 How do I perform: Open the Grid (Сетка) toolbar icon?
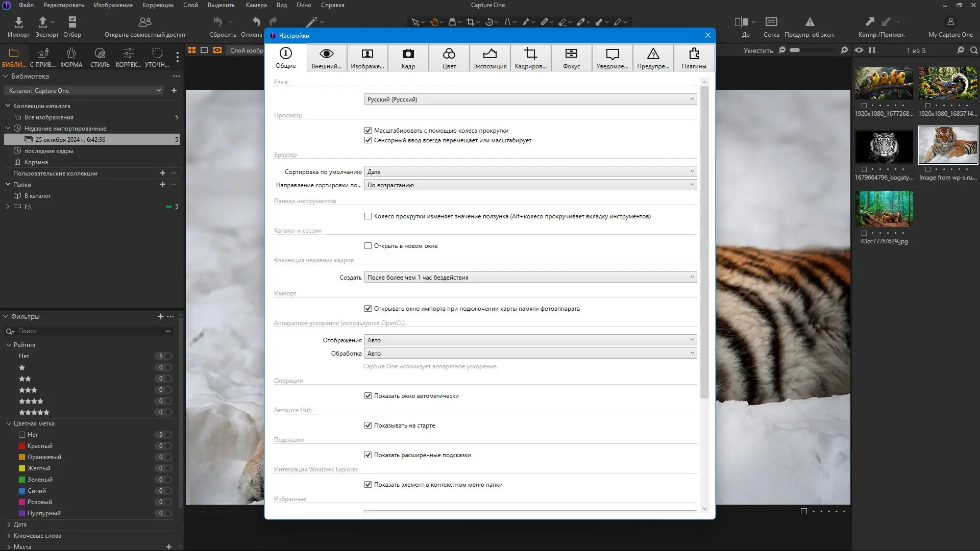[x=771, y=22]
